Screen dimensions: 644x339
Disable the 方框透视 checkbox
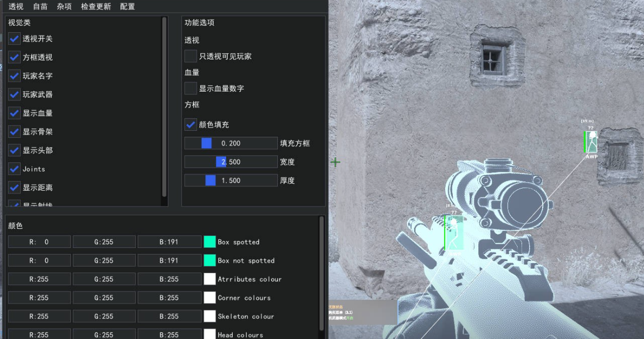pos(14,57)
